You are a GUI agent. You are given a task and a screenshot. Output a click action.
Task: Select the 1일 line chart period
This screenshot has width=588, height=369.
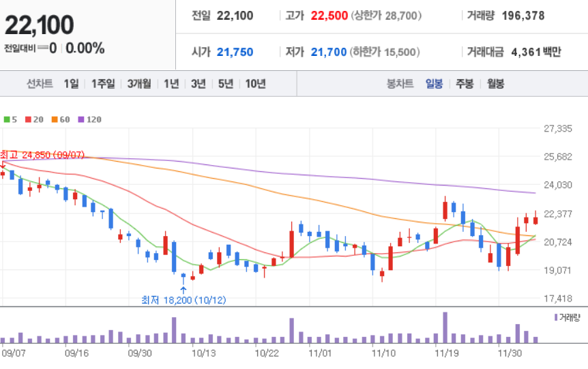[x=71, y=84]
